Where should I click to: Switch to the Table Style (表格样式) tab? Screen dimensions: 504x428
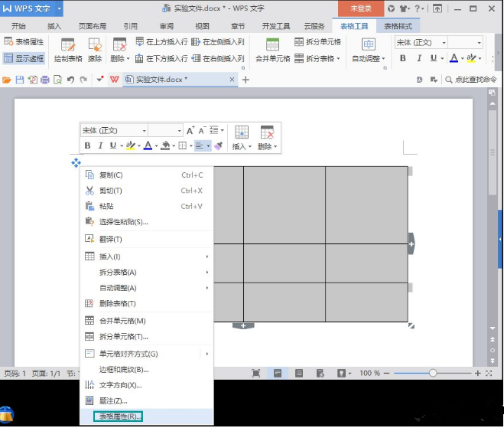pos(398,25)
